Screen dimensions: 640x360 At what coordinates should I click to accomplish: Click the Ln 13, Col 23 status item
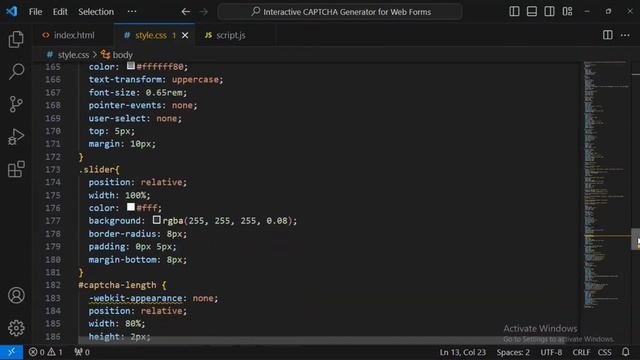click(x=462, y=352)
